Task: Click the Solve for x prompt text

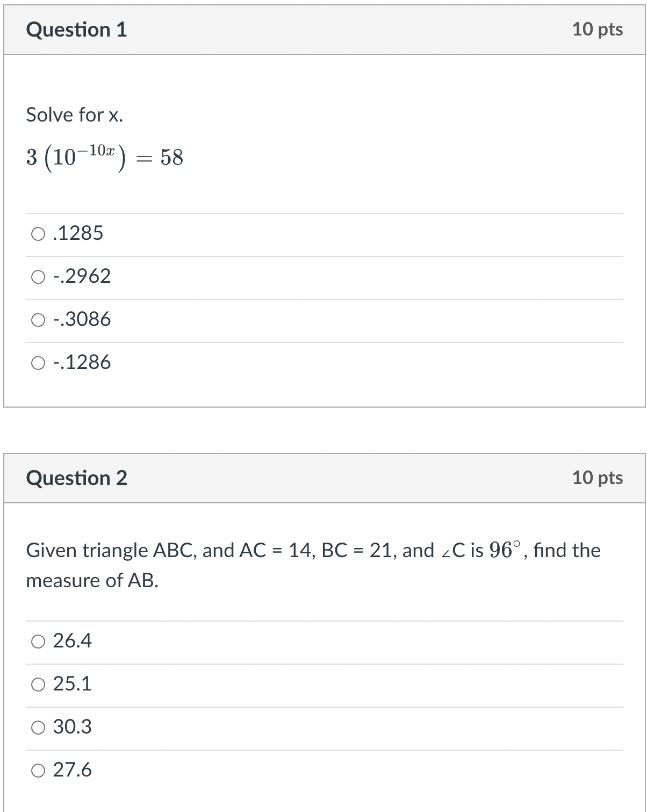Action: pyautogui.click(x=74, y=114)
